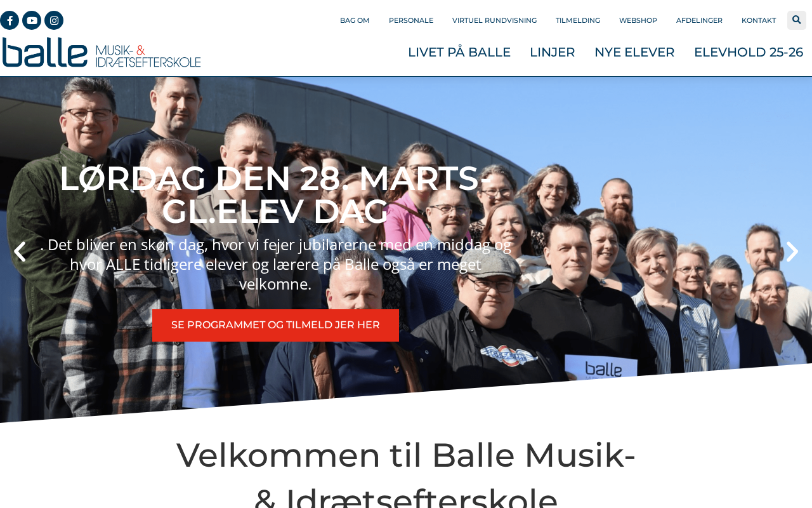Open AFDELINGER menu item
This screenshot has height=508, width=812.
[699, 20]
